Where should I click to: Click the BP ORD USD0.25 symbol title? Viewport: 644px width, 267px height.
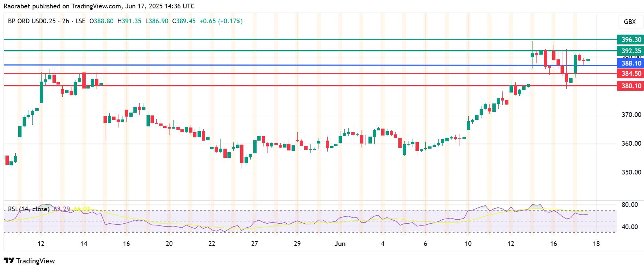(x=32, y=21)
